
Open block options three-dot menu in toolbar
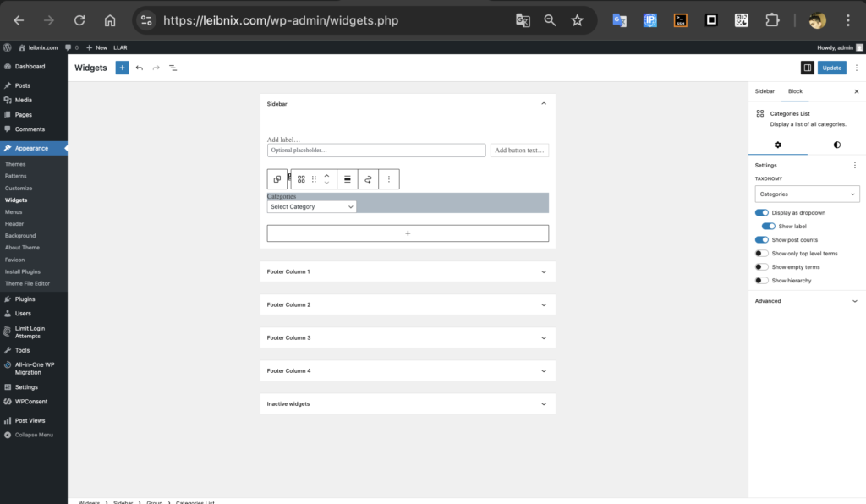(389, 179)
